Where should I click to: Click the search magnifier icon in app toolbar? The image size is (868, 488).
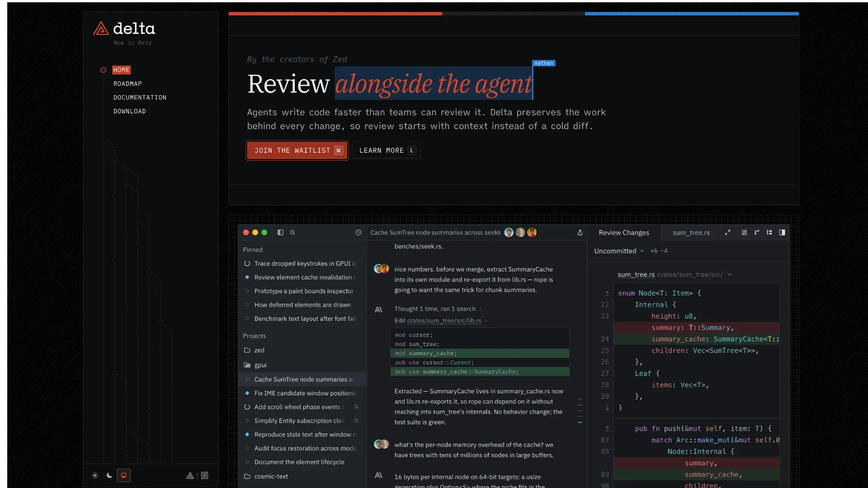(x=292, y=232)
